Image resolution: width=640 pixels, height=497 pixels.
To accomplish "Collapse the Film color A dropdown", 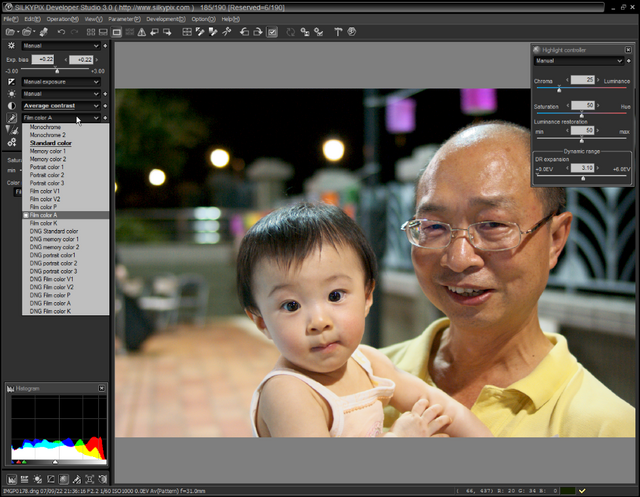I will pos(61,118).
